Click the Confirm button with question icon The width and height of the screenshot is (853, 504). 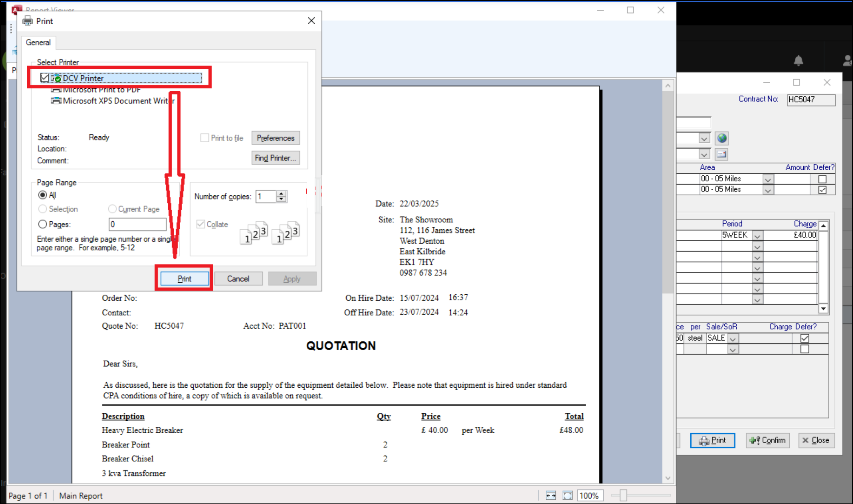coord(768,440)
